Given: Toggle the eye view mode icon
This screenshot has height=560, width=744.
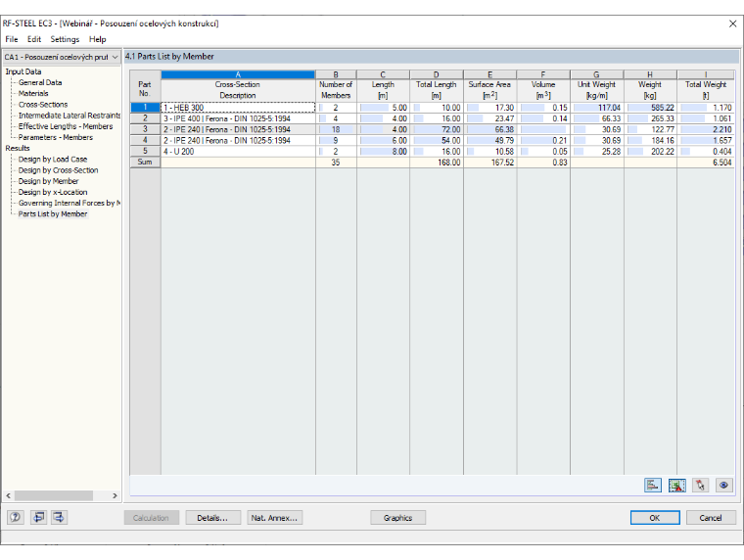Looking at the screenshot, I should (723, 485).
